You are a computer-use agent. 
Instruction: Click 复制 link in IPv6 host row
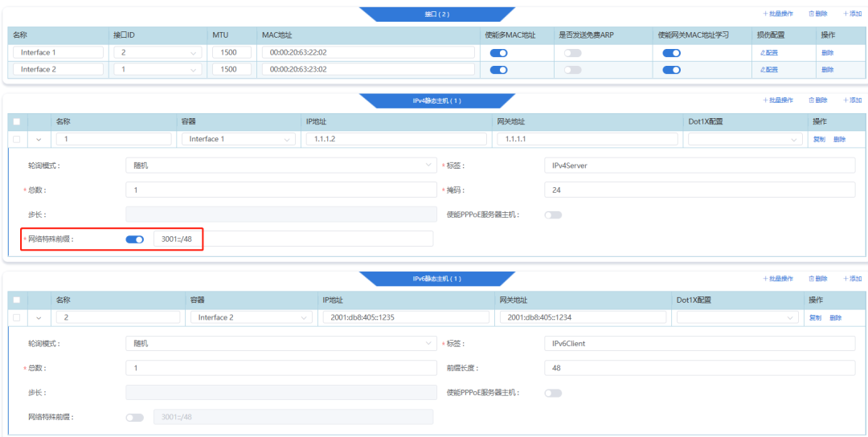tap(815, 317)
